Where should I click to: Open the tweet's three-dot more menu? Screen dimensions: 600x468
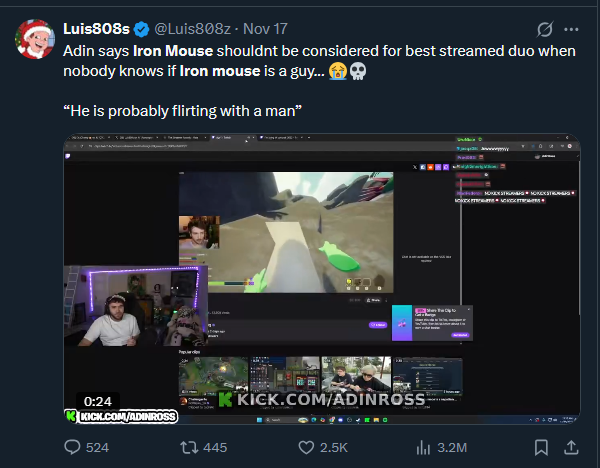click(571, 29)
